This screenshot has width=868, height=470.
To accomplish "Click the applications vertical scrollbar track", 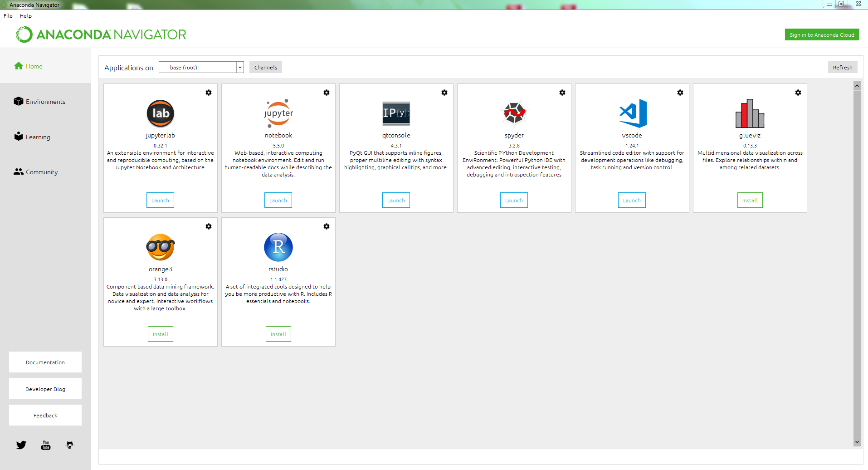I will tap(857, 263).
